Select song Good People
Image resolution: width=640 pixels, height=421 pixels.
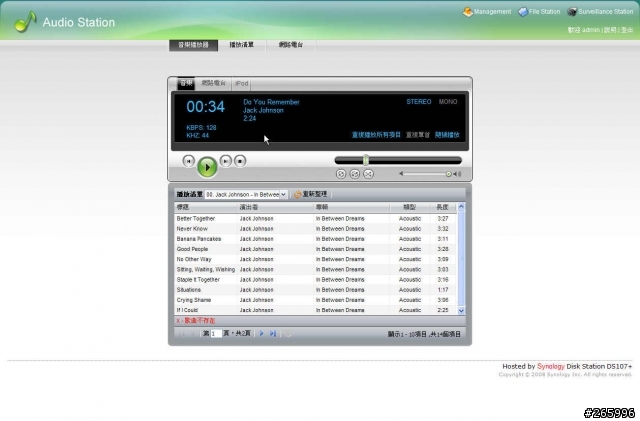(315, 249)
